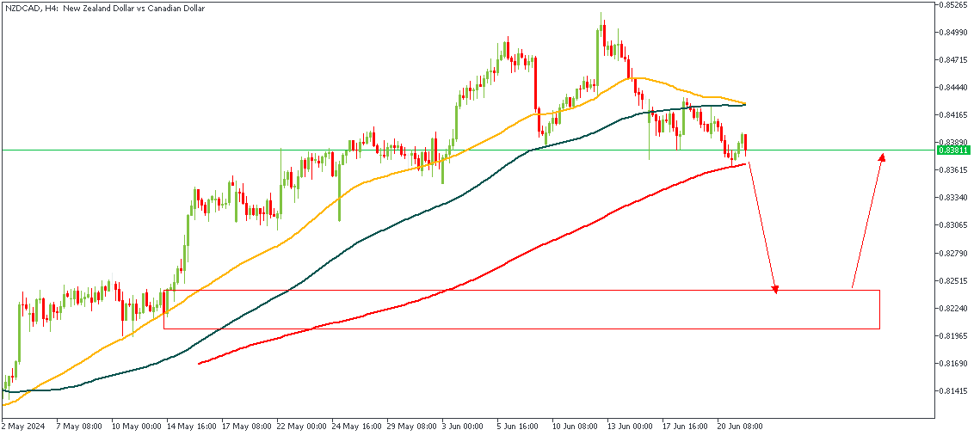Click the 0.81690 price axis label
The width and height of the screenshot is (980, 436).
[x=955, y=363]
